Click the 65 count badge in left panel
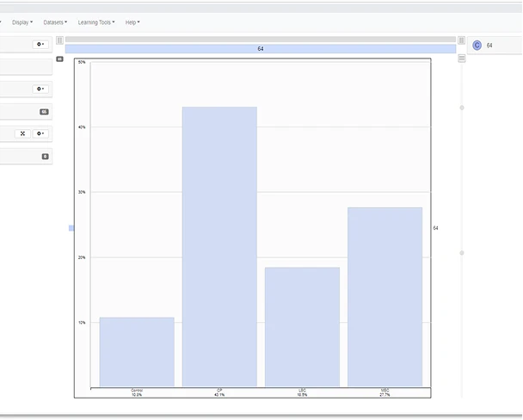The image size is (523, 420). coord(44,112)
